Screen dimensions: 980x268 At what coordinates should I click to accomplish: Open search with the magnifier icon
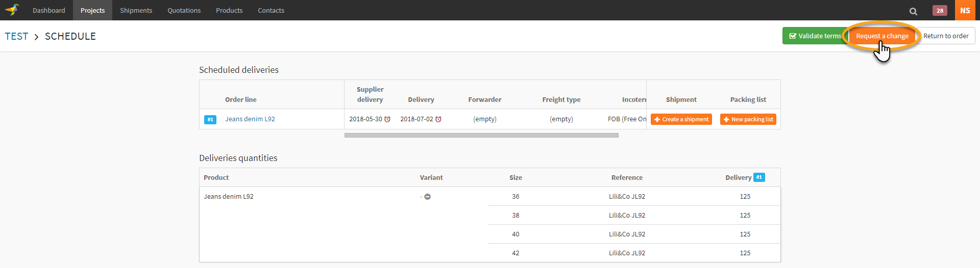(913, 11)
